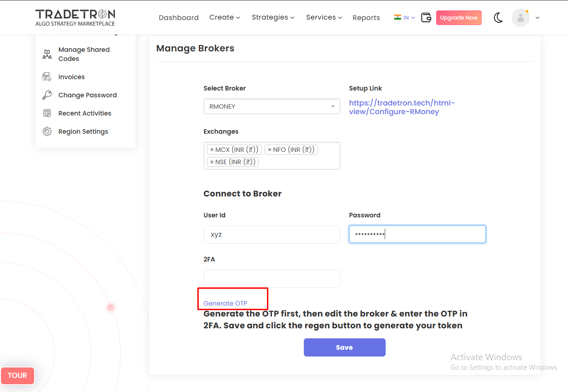Open the IN region selector
Viewport: 568px width, 392px height.
tap(405, 18)
